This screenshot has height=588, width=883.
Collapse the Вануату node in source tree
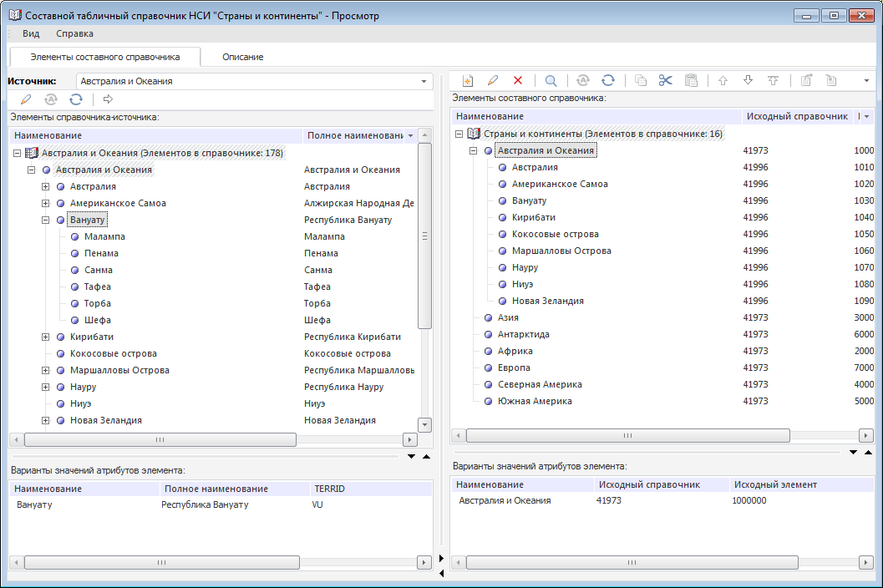46,220
